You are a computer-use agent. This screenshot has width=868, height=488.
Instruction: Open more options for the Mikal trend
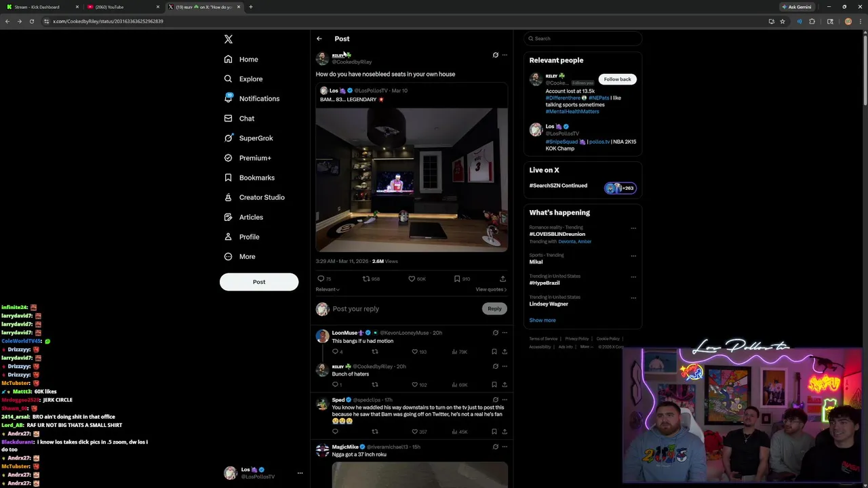point(633,256)
